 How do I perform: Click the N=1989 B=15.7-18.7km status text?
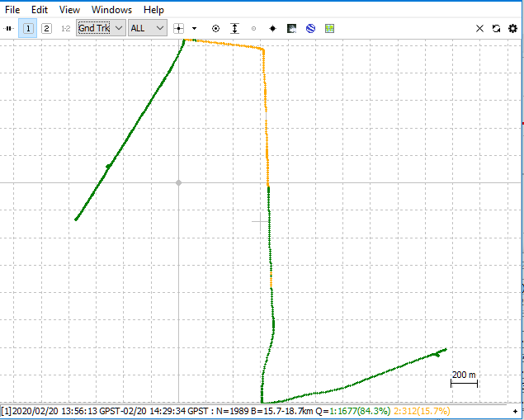coord(265,411)
